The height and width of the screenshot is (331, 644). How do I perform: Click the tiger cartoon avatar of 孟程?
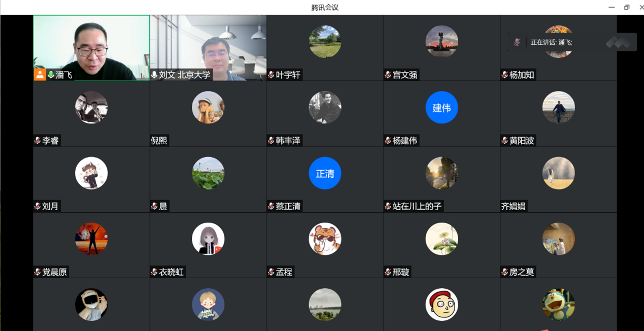(x=325, y=239)
